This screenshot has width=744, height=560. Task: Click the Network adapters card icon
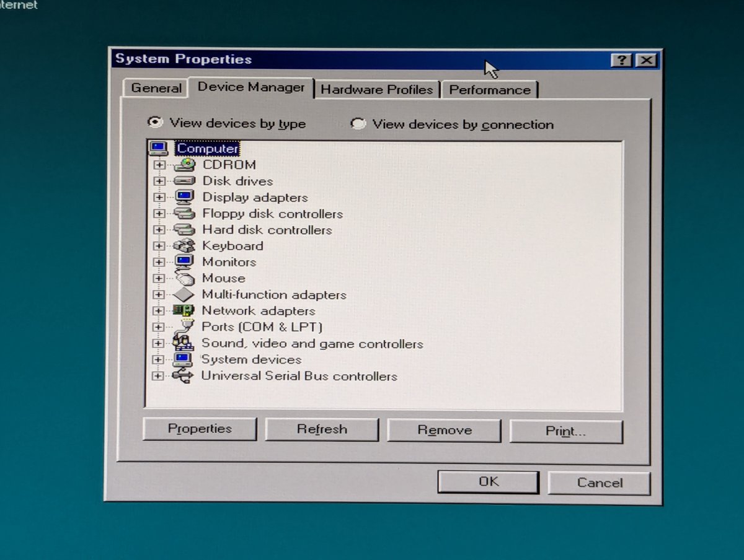[x=184, y=311]
